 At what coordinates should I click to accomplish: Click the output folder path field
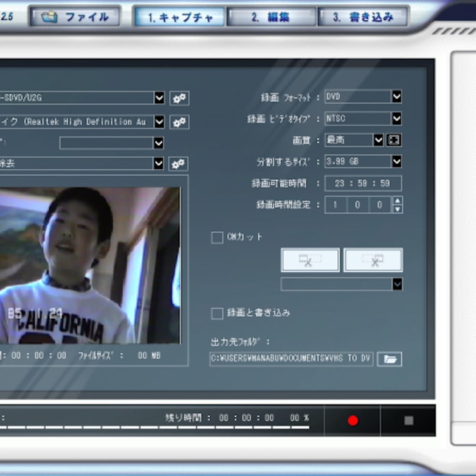tap(291, 359)
